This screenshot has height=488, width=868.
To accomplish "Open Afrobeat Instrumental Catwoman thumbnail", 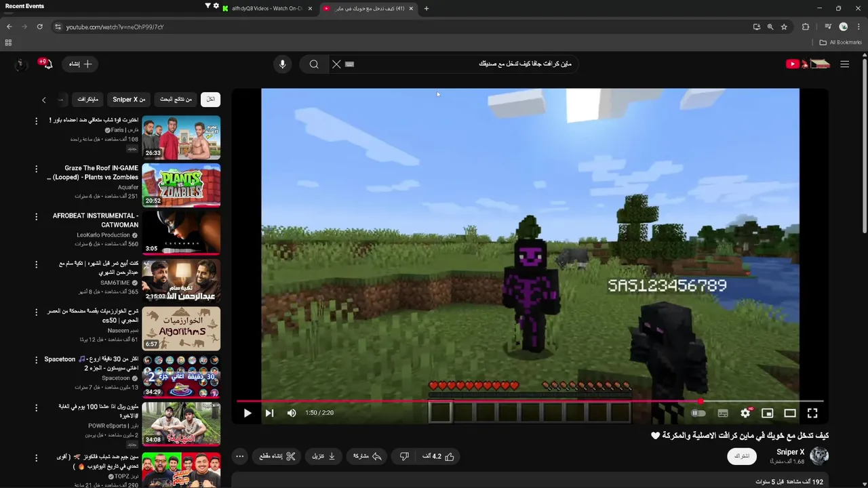I will (181, 232).
